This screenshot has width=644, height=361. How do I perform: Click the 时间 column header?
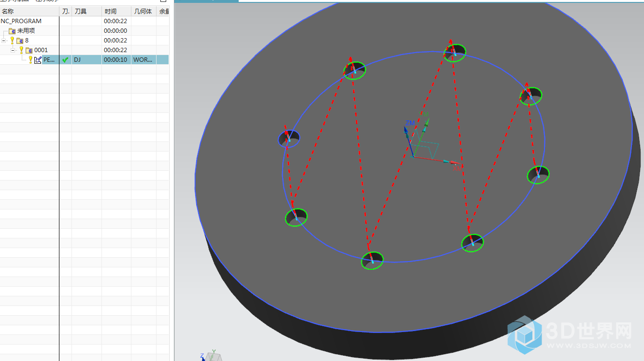[116, 11]
